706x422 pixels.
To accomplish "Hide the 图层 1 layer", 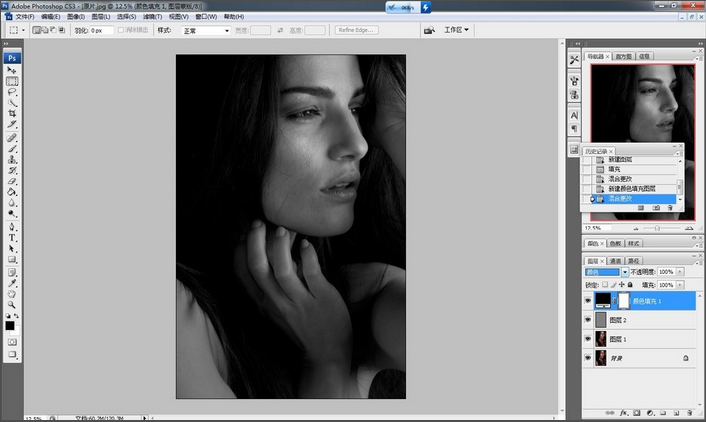I will (588, 339).
